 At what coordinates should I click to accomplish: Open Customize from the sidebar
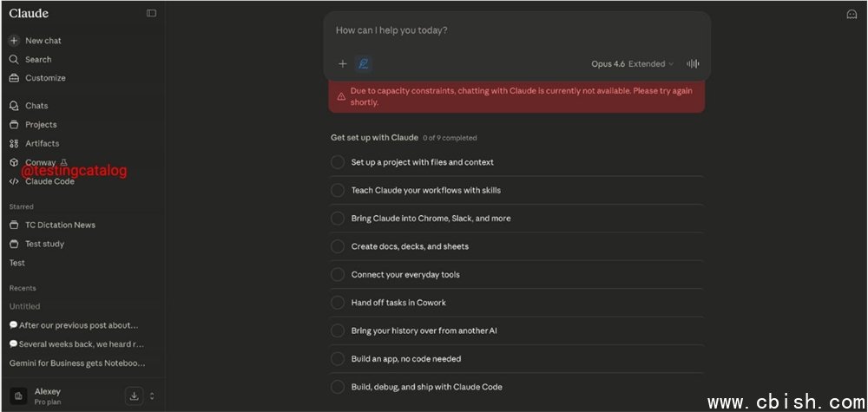(44, 78)
